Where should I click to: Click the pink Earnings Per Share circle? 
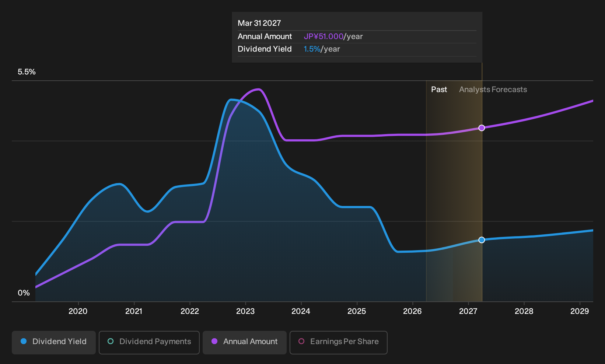(x=301, y=341)
